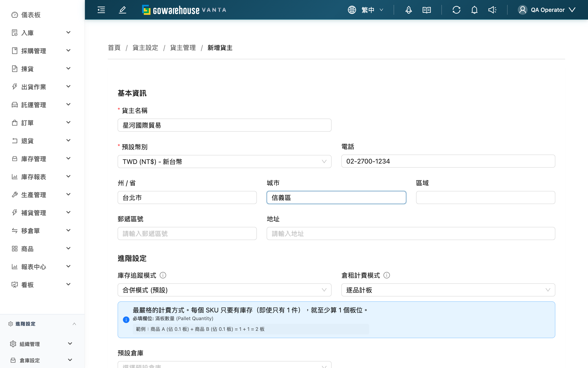Go to 首頁 breadcrumb link
The image size is (588, 368).
114,48
